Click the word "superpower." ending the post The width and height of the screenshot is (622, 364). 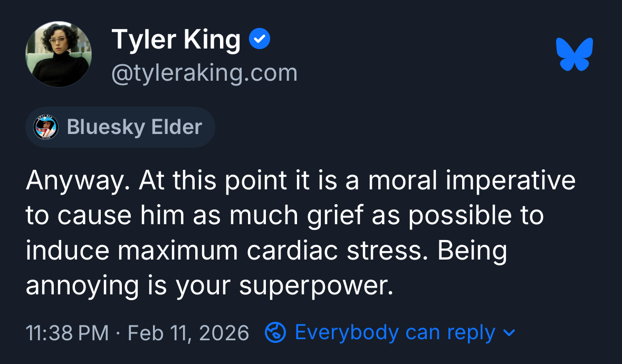[x=316, y=286]
